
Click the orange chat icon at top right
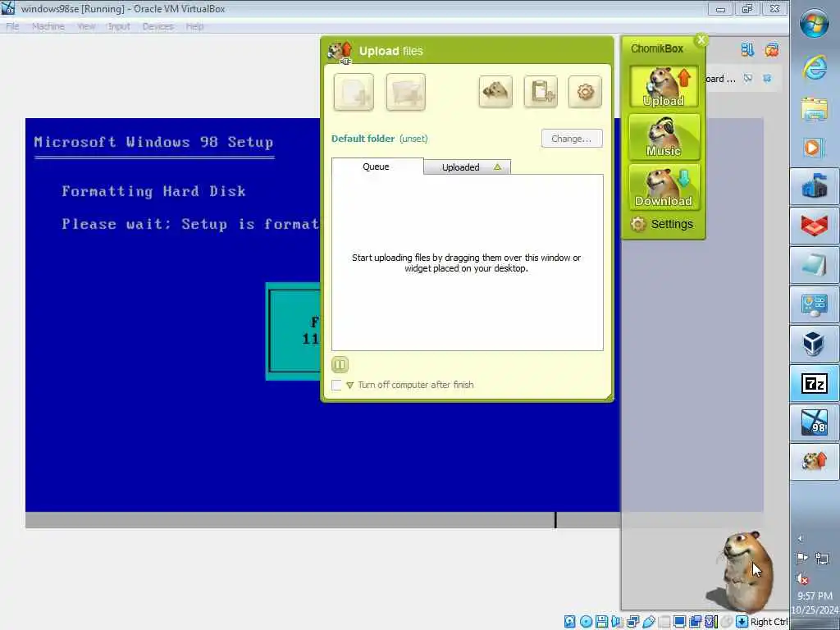coord(772,50)
